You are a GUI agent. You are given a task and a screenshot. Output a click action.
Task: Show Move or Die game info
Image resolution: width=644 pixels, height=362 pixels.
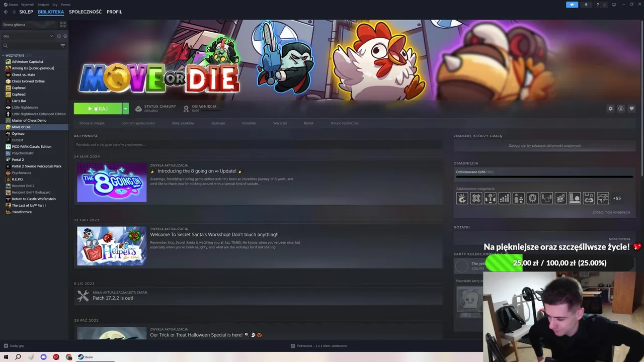click(621, 109)
